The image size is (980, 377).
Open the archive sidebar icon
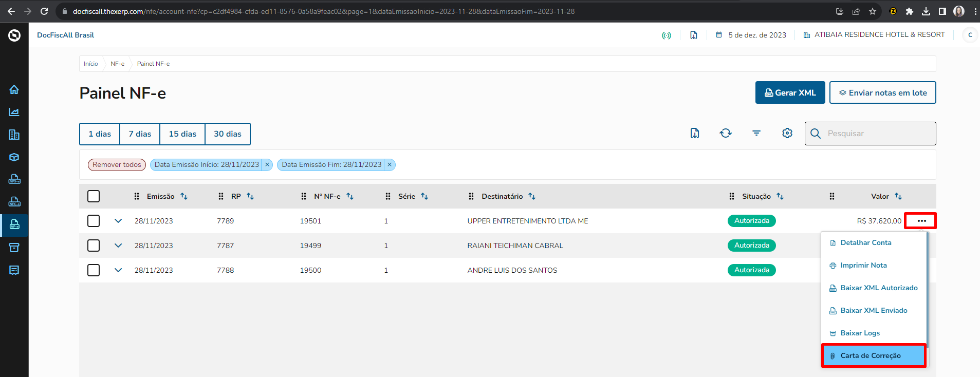pos(14,248)
